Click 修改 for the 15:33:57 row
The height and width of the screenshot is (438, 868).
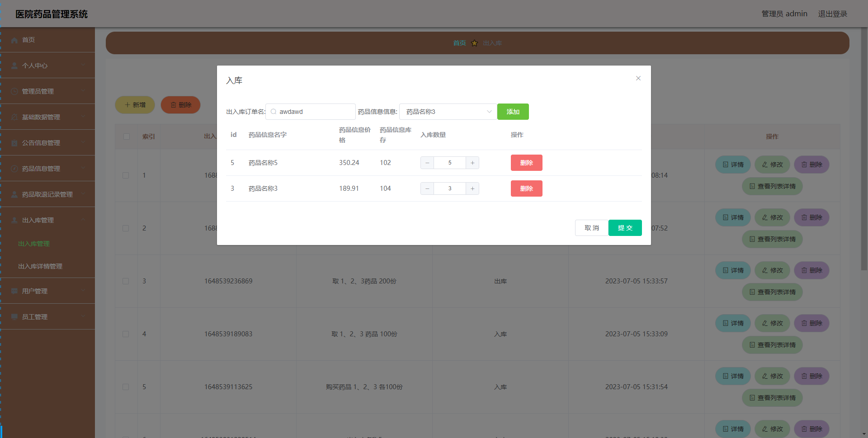[x=772, y=270]
